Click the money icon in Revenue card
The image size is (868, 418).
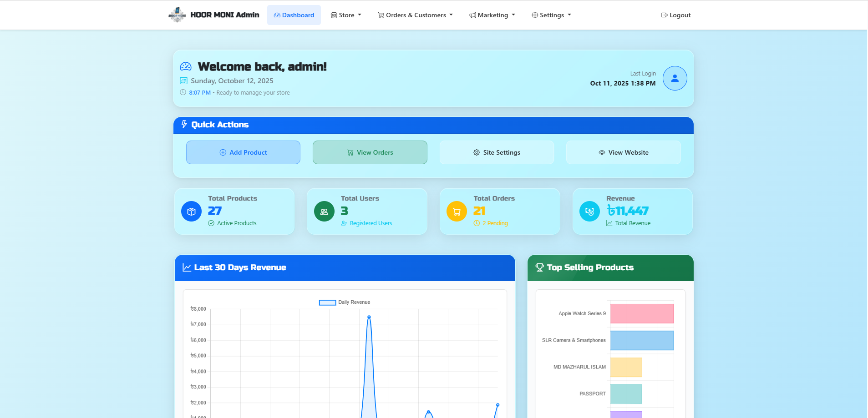point(589,212)
